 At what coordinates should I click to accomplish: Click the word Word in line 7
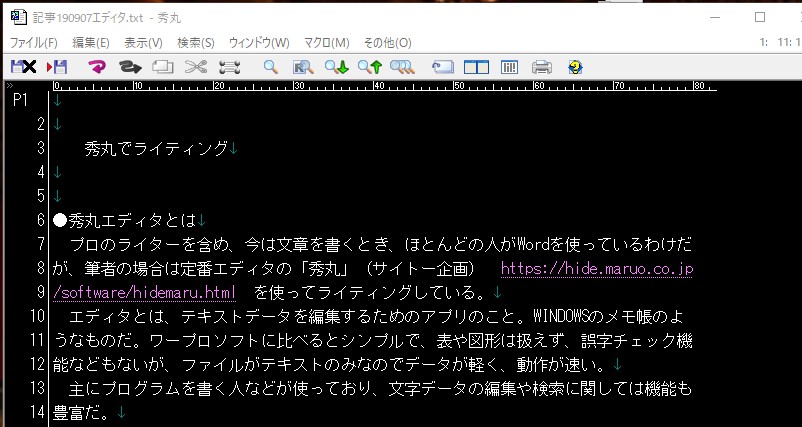click(534, 244)
